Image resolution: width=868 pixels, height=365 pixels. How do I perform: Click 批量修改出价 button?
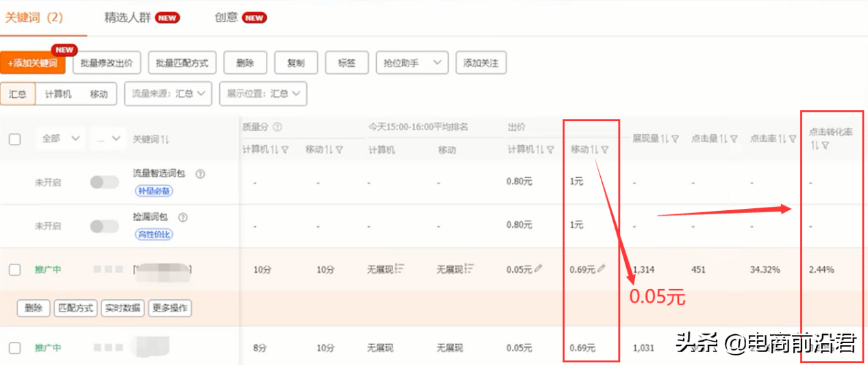107,63
